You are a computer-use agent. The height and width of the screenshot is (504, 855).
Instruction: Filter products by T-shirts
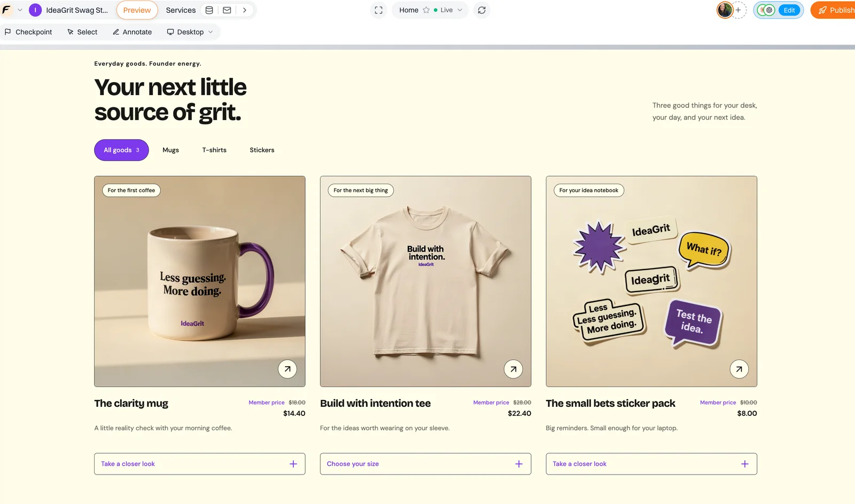pos(214,150)
